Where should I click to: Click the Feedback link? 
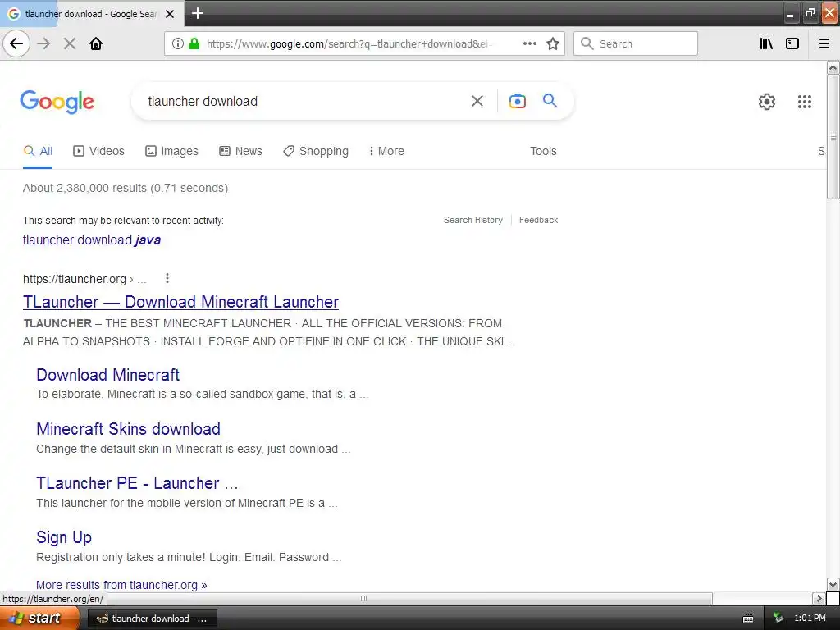point(538,220)
